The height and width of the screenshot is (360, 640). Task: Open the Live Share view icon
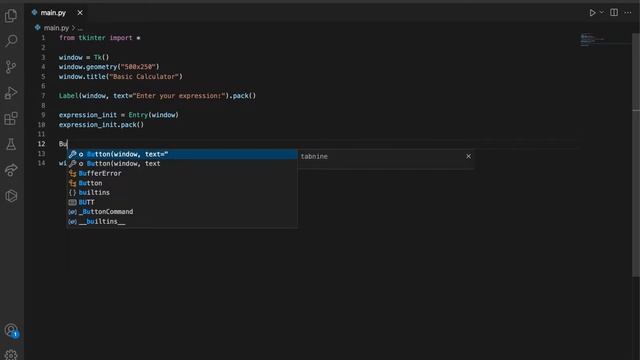coord(11,170)
